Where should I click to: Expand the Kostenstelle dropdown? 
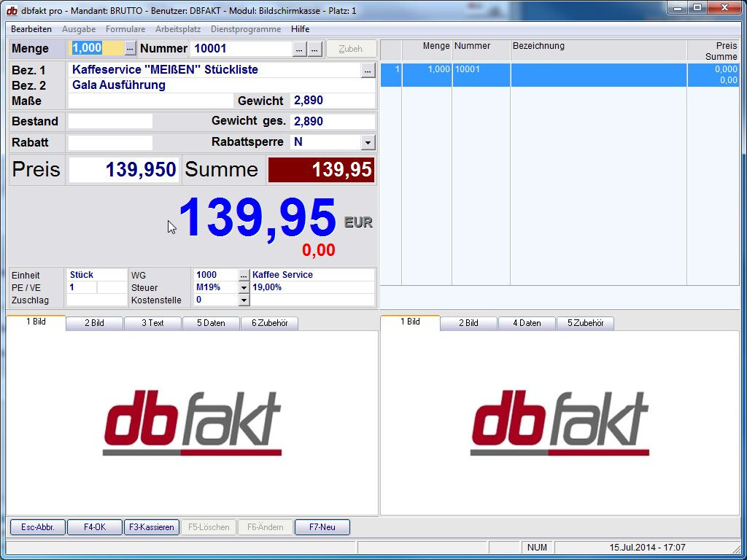pyautogui.click(x=244, y=300)
